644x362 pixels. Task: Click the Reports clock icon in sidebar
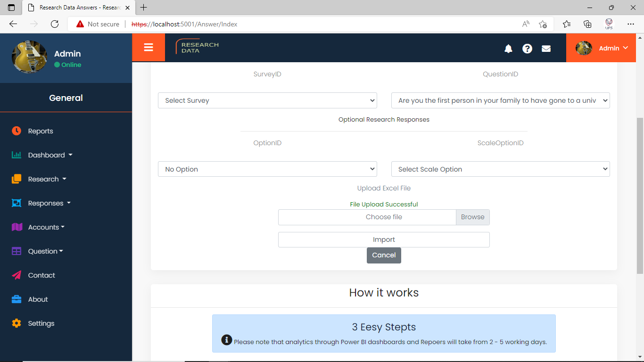coord(17,131)
